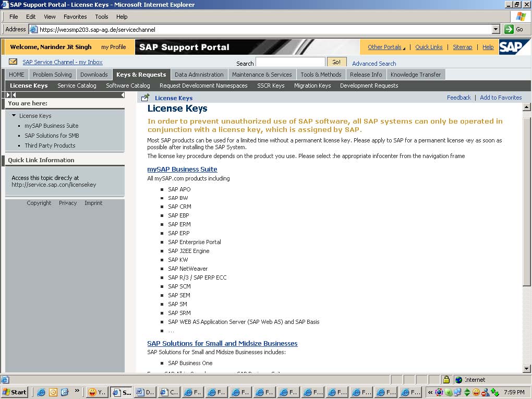This screenshot has height=399, width=532.
Task: Open Development Requests sub-navigation item
Action: click(x=369, y=86)
